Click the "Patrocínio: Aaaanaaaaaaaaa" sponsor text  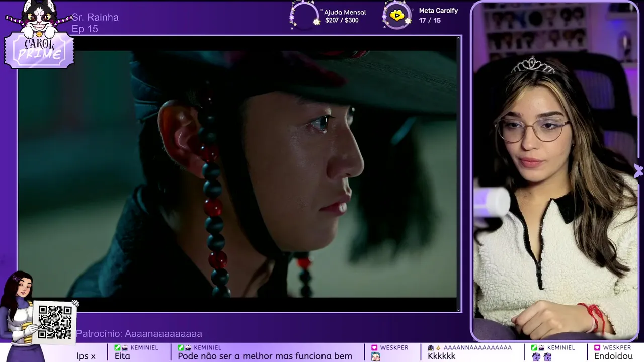(139, 334)
